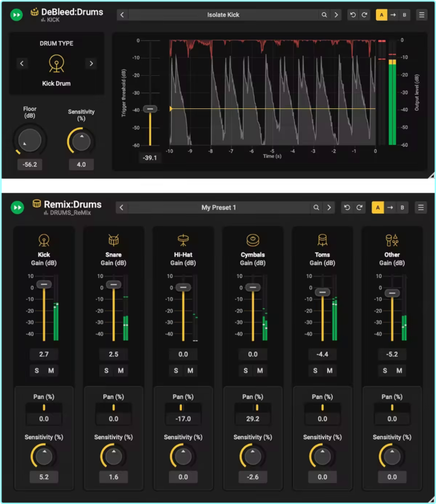Copy A to B in Remix:Drums
Screen dimensions: 436x504
(x=390, y=208)
